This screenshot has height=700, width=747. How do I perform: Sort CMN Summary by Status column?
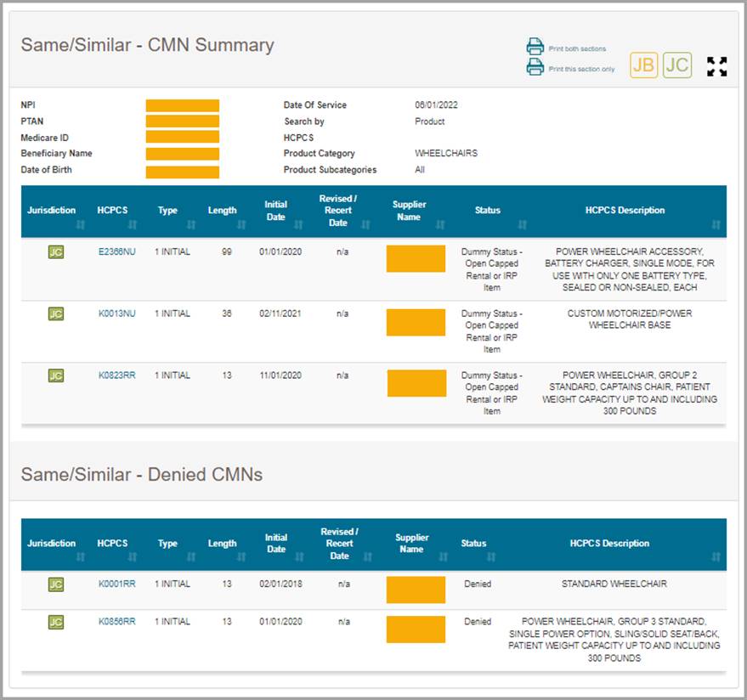[x=488, y=211]
